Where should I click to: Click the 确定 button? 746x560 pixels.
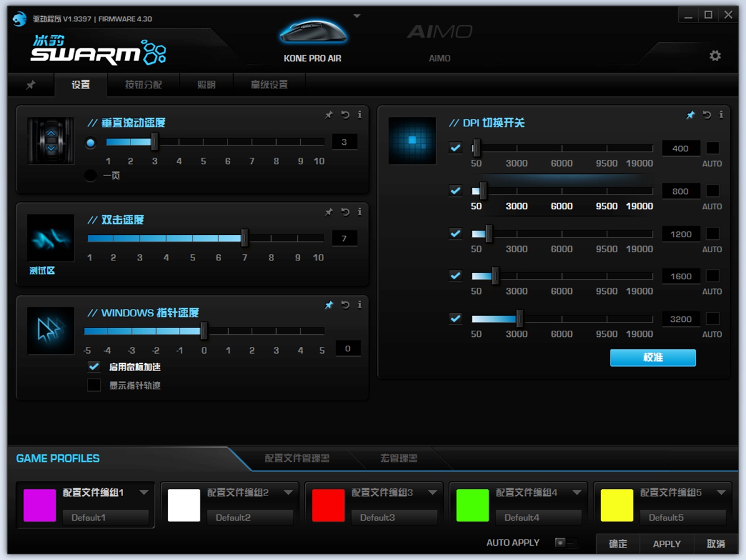618,544
